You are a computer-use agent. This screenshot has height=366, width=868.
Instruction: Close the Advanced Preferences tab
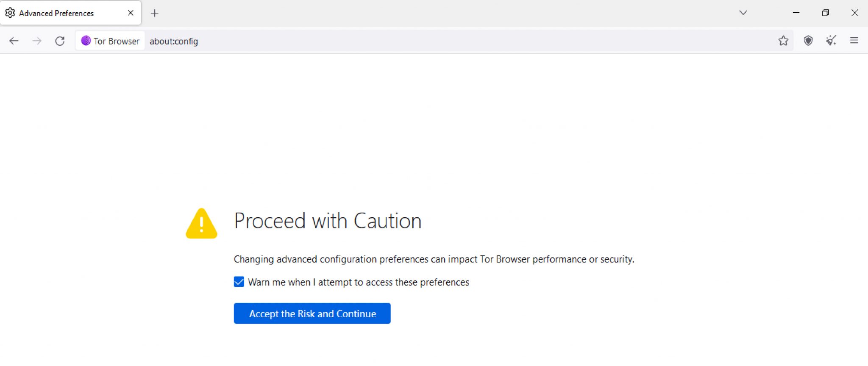(131, 13)
